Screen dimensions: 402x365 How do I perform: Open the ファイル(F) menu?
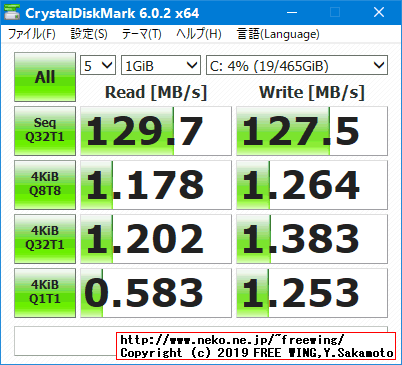pos(31,34)
